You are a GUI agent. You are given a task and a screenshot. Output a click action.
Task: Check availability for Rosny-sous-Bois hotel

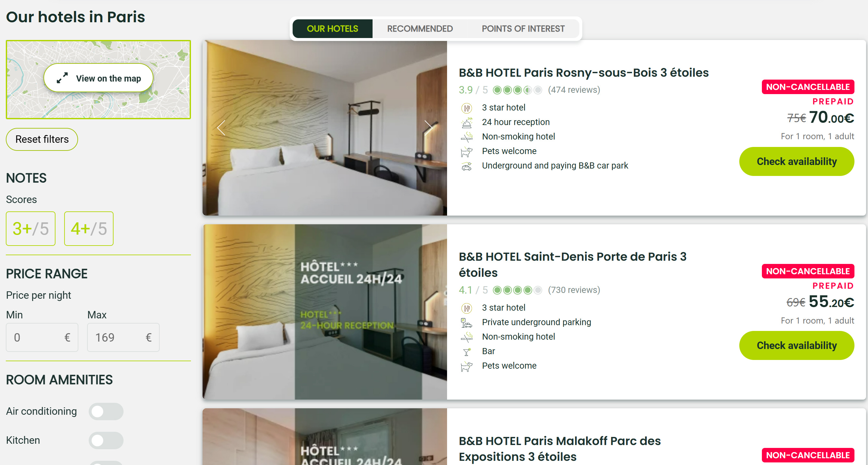[x=797, y=161]
